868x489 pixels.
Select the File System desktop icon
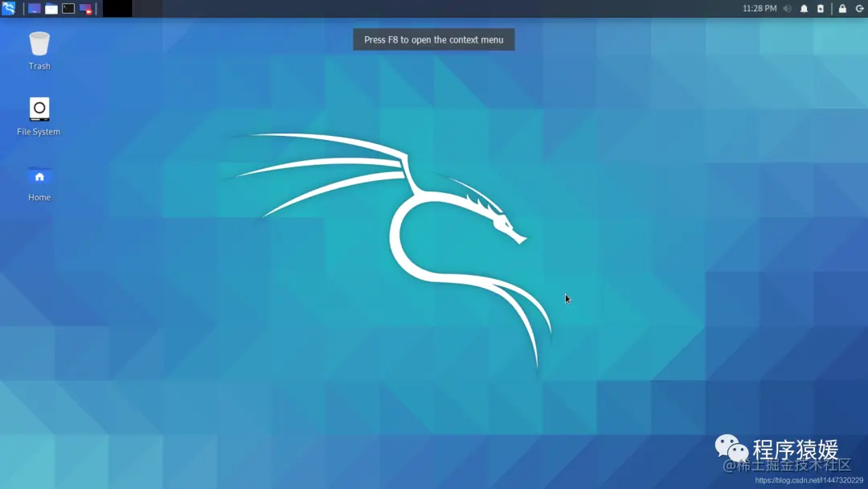39,117
